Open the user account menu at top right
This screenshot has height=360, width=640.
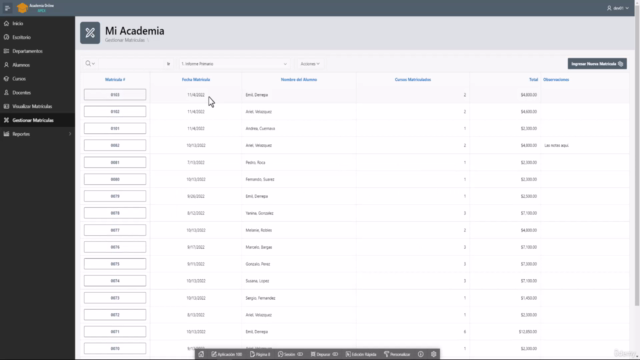(618, 8)
